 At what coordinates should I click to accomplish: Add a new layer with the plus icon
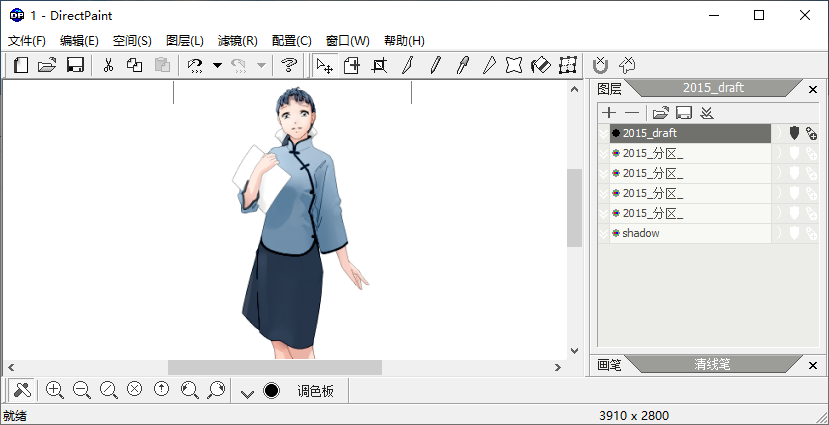609,113
